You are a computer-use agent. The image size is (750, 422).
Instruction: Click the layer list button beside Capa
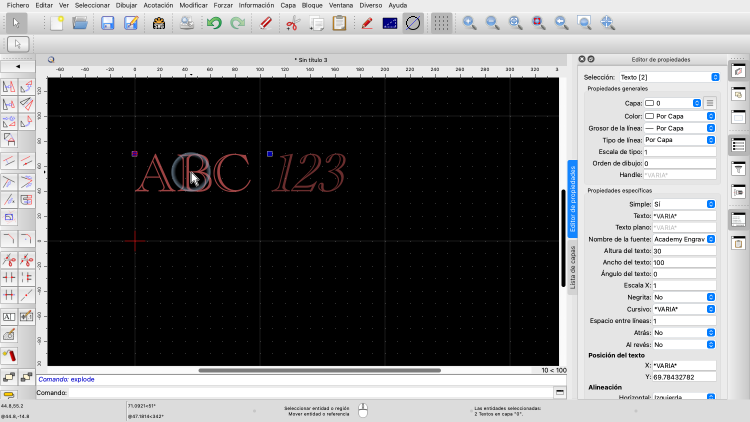coord(710,103)
